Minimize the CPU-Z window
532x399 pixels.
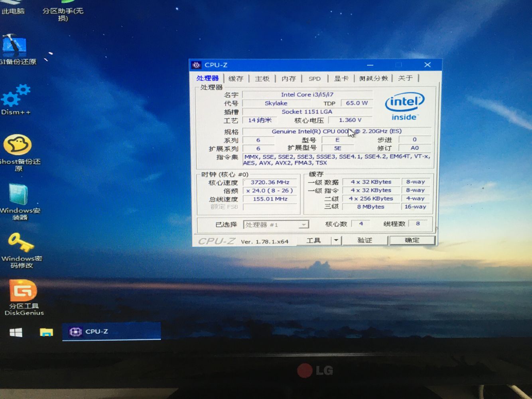click(370, 65)
